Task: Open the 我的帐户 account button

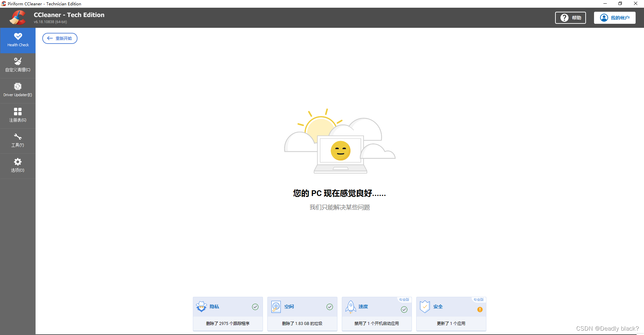Action: [614, 18]
